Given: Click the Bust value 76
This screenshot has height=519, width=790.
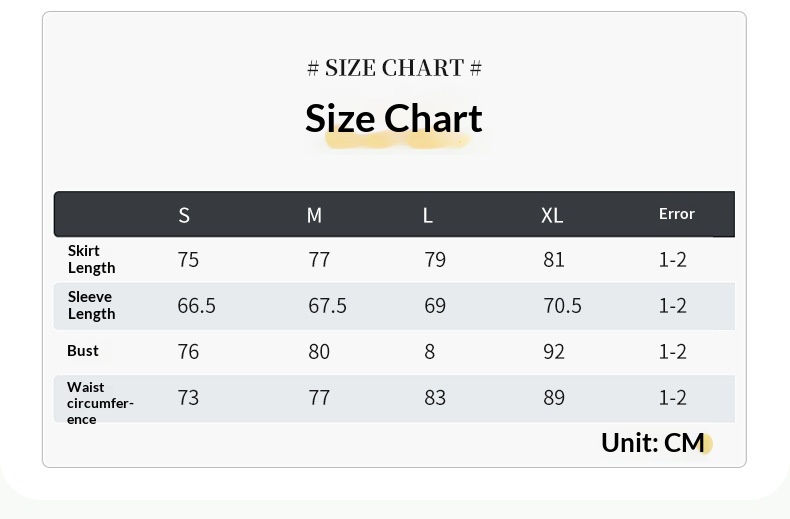Looking at the screenshot, I should point(188,352).
